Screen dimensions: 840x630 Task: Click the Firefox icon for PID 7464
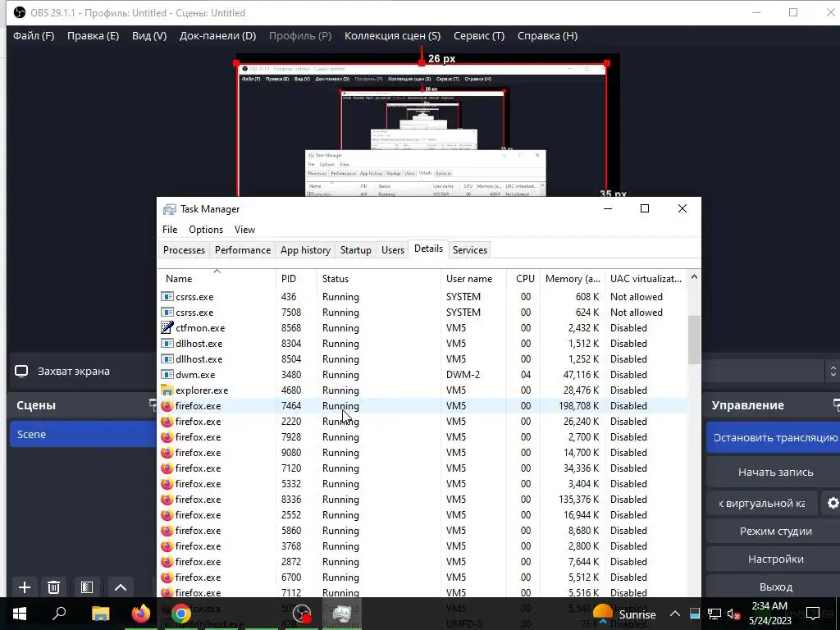coord(167,405)
